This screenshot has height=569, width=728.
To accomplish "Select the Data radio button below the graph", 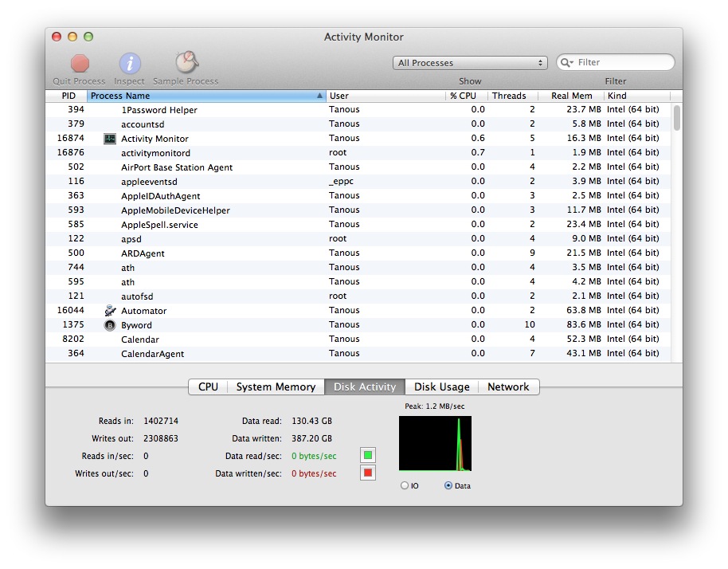I will point(448,484).
